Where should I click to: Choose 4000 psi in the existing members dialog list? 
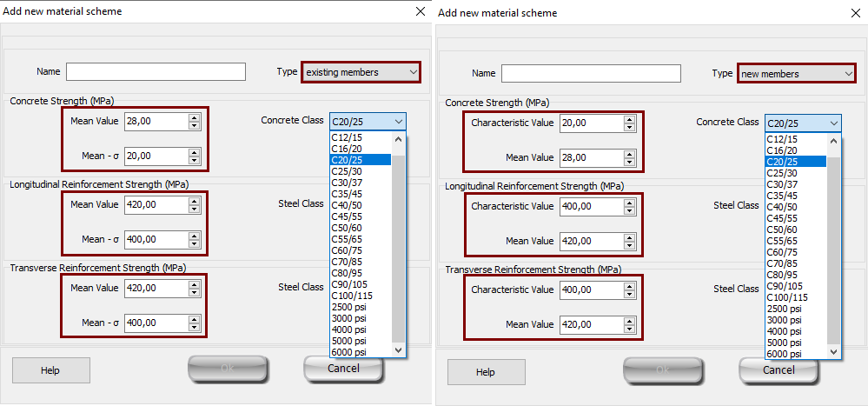pos(349,329)
